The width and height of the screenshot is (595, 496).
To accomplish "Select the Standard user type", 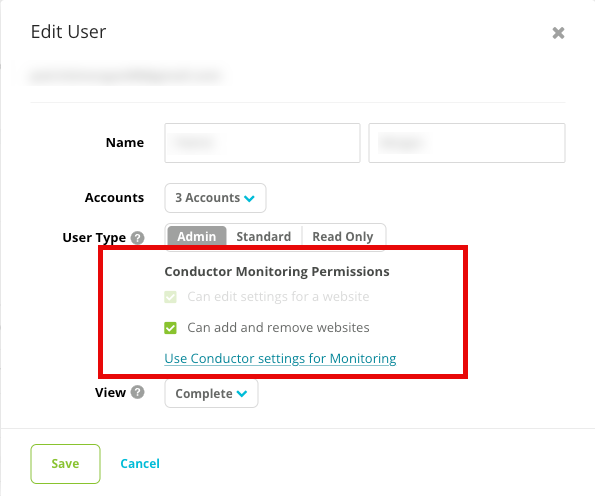I will point(264,236).
